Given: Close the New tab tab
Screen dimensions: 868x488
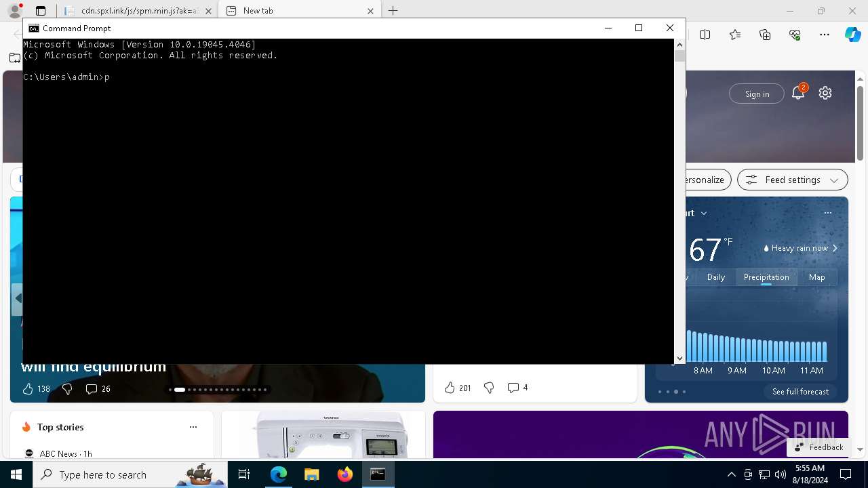Looking at the screenshot, I should pyautogui.click(x=370, y=11).
